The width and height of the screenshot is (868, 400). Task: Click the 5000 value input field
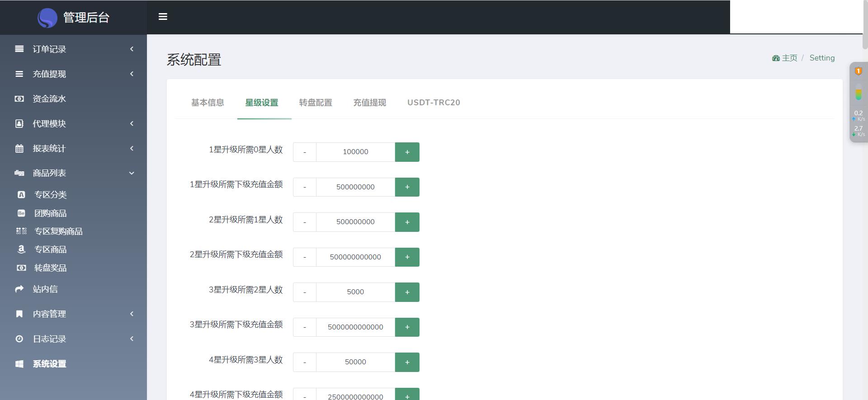pos(356,292)
